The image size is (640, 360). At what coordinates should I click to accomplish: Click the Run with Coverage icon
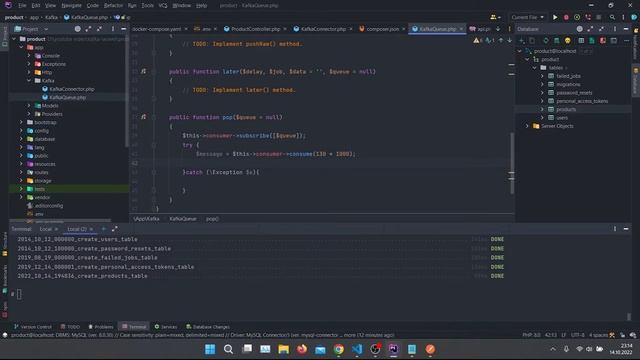point(577,17)
